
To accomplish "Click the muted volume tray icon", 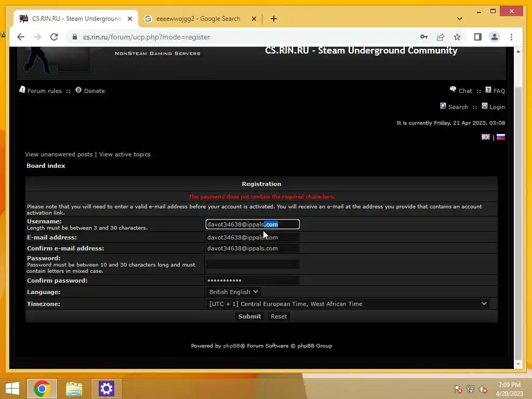I will pos(483,389).
